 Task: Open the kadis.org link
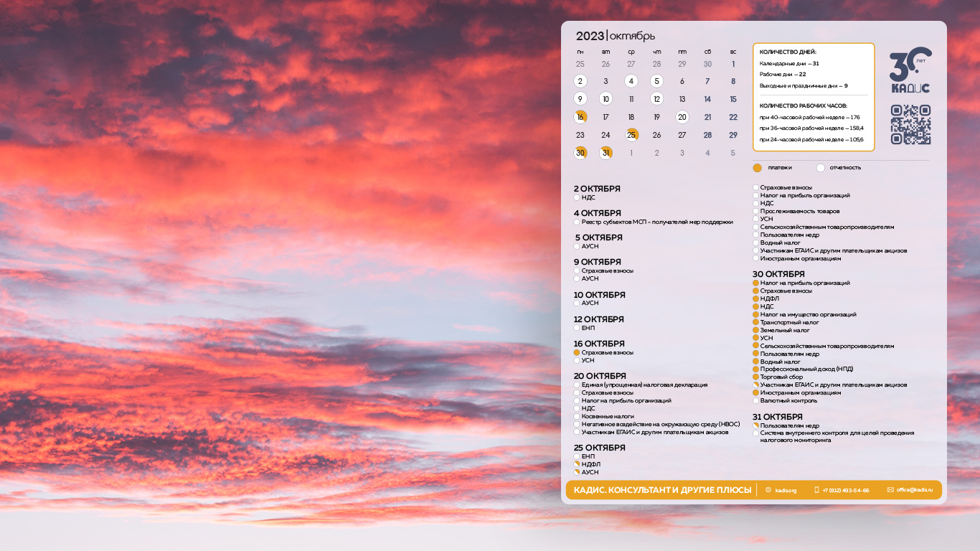pos(786,490)
